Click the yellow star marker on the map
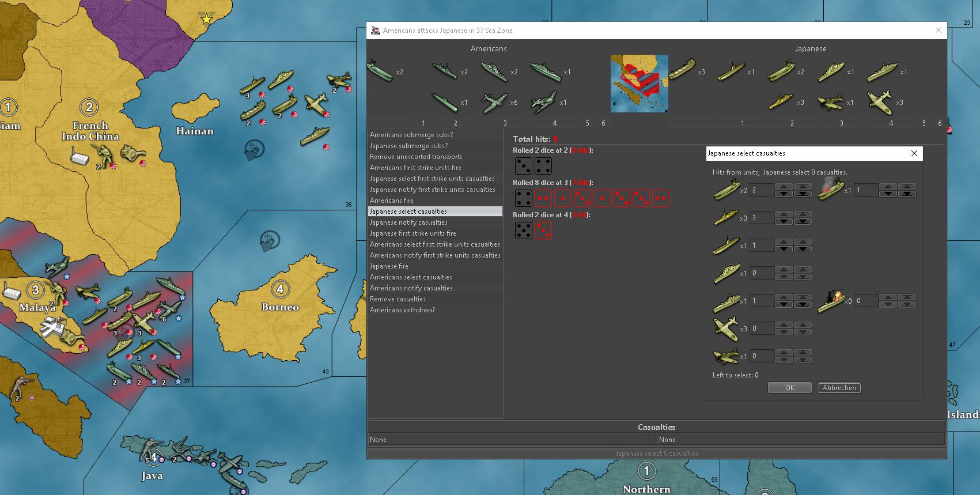 pyautogui.click(x=206, y=19)
